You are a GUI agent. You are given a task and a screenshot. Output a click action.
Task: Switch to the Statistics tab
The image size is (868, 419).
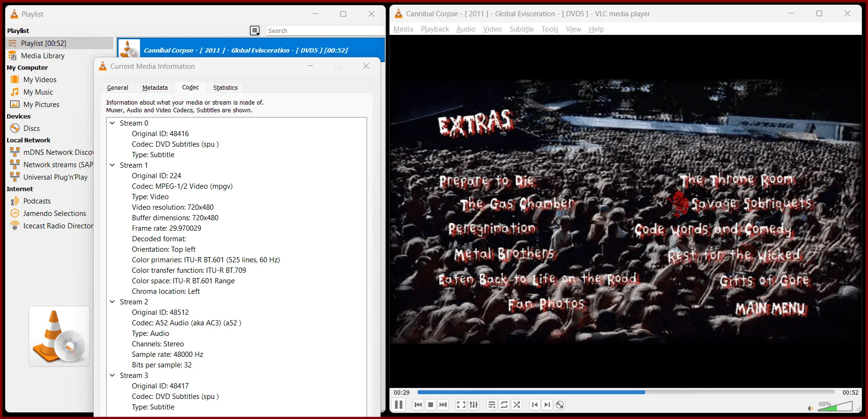point(225,87)
